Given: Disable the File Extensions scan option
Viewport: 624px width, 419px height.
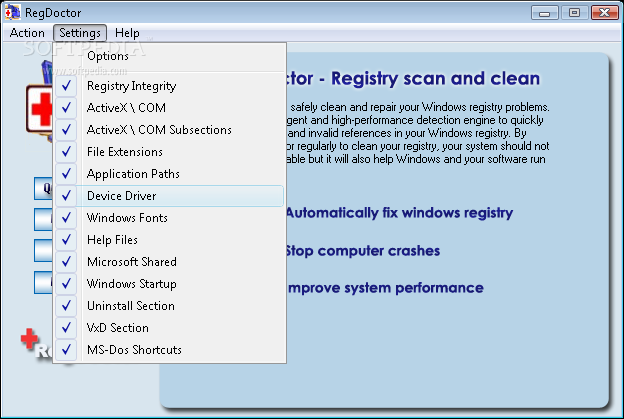Looking at the screenshot, I should pyautogui.click(x=170, y=152).
